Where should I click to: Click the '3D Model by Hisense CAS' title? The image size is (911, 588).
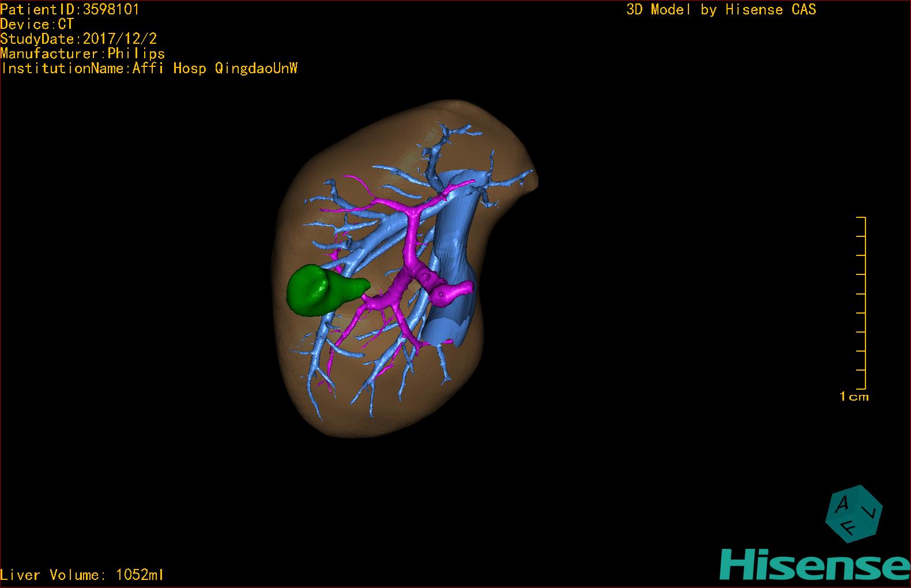(x=721, y=9)
